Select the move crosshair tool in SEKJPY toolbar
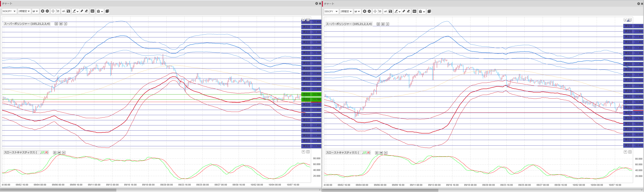 [375, 11]
